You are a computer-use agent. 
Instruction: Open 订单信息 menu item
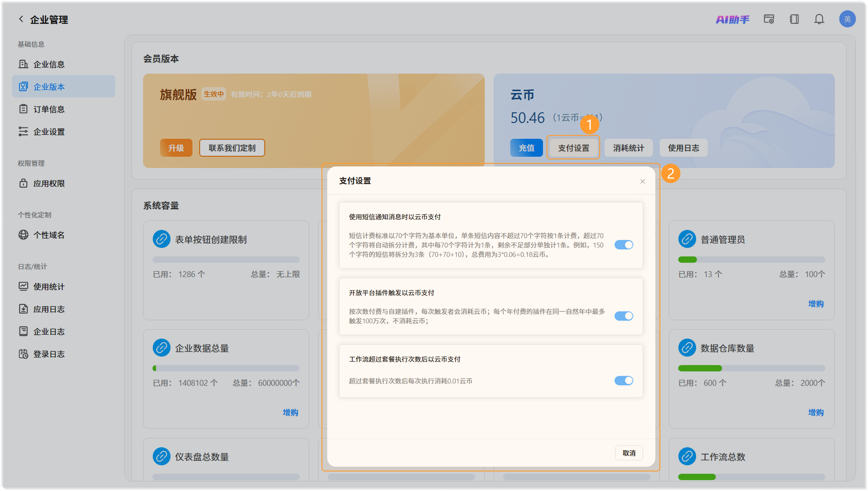63,109
